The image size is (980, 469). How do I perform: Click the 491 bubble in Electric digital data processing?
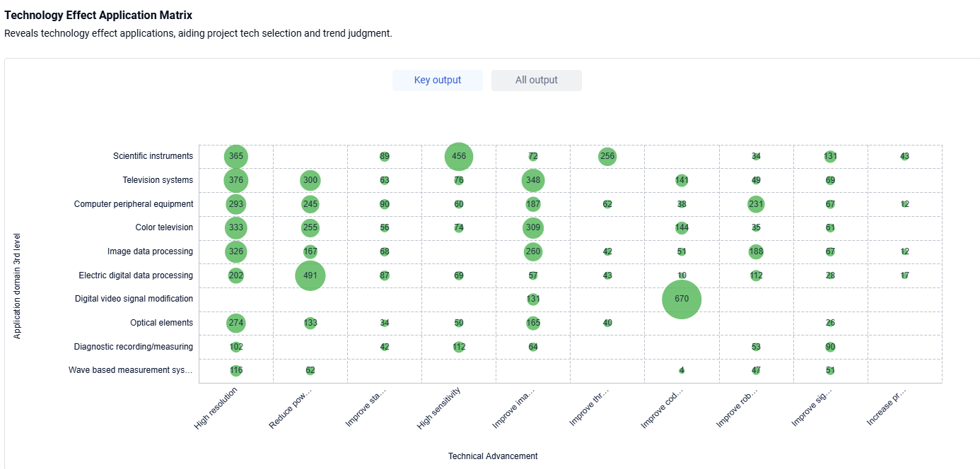[310, 275]
